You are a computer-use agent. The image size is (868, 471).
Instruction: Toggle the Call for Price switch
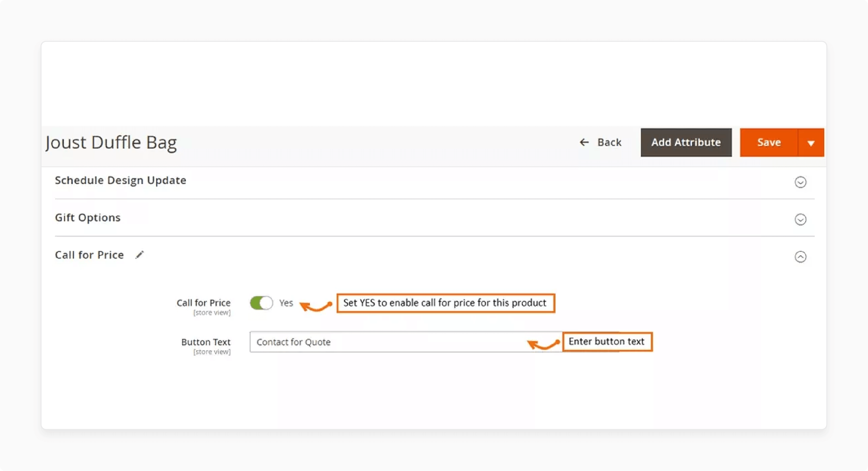tap(261, 302)
